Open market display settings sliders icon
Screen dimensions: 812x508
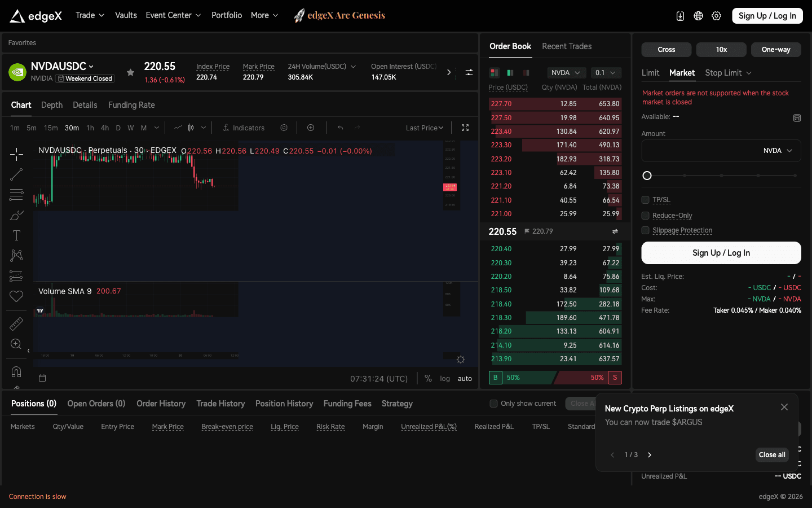(x=469, y=72)
